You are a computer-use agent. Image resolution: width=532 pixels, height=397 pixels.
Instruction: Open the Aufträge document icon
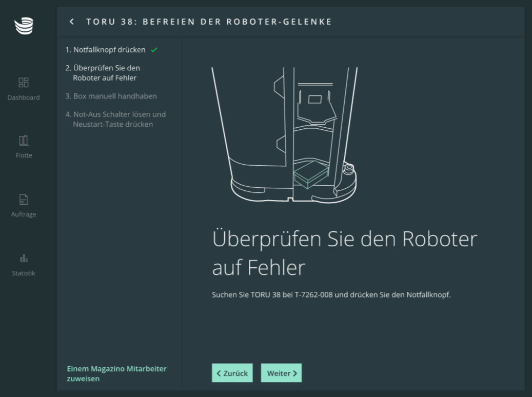coord(24,200)
